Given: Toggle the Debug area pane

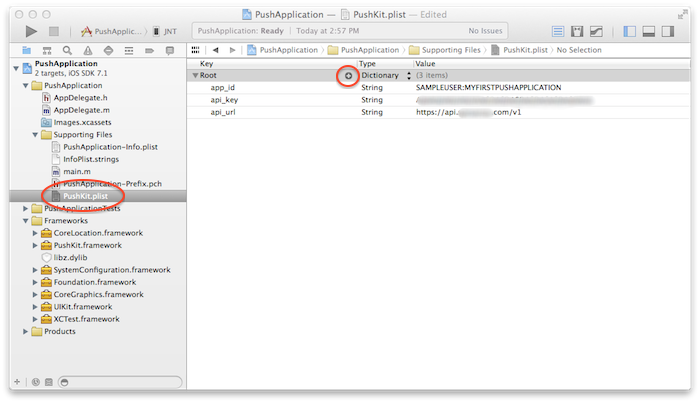Looking at the screenshot, I should [649, 31].
